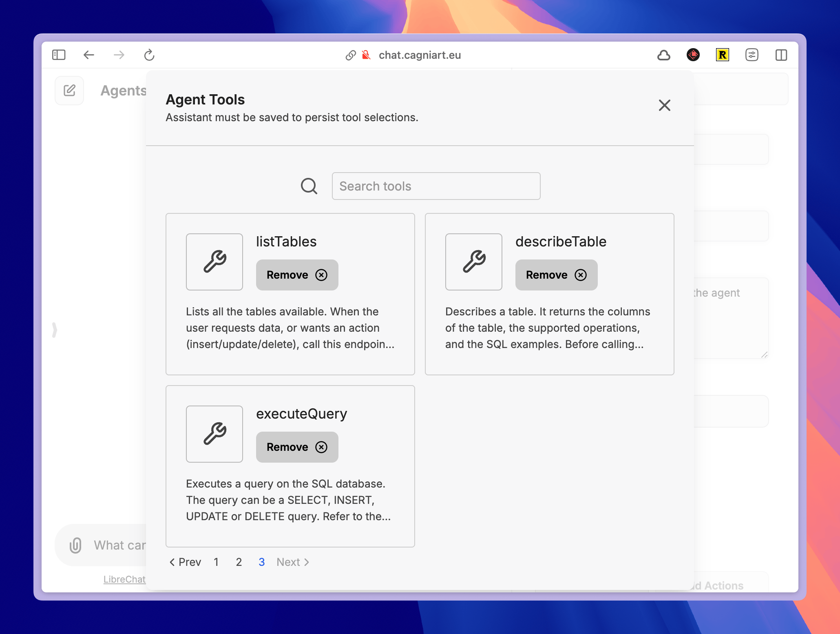Click the listTables title
Image resolution: width=840 pixels, height=634 pixels.
(286, 242)
